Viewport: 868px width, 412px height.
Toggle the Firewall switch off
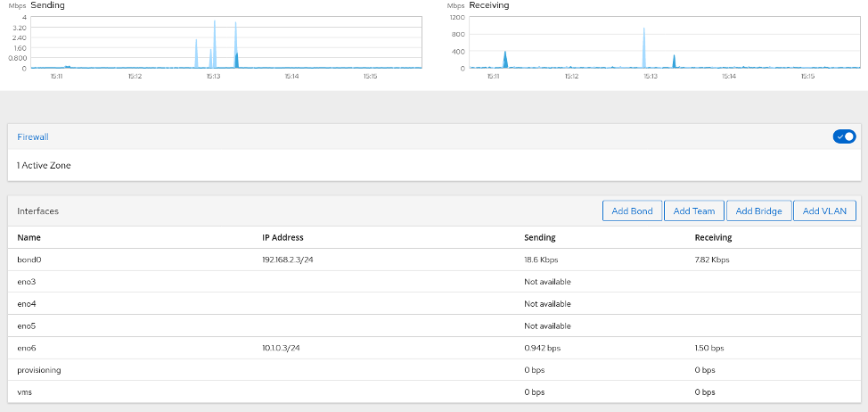(843, 136)
